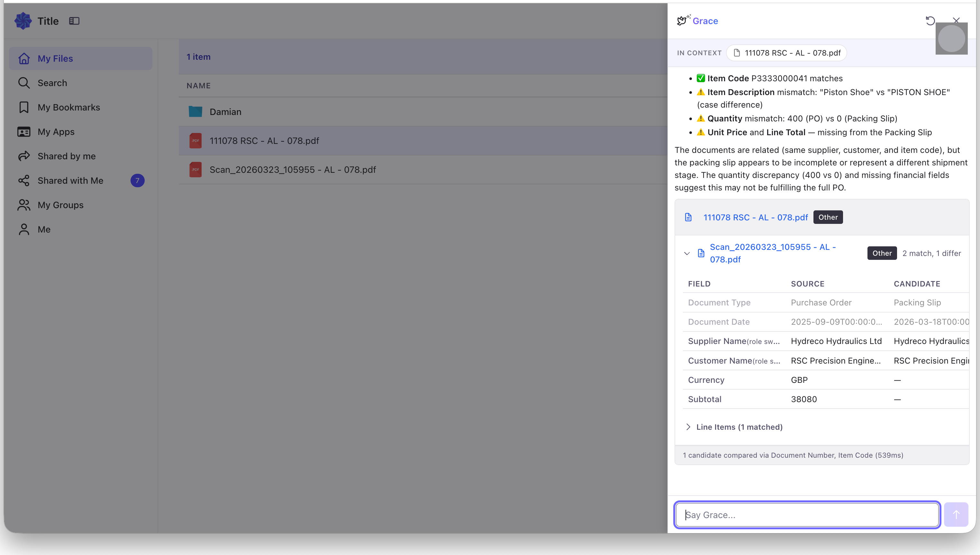Open the Damian folder

pos(225,112)
